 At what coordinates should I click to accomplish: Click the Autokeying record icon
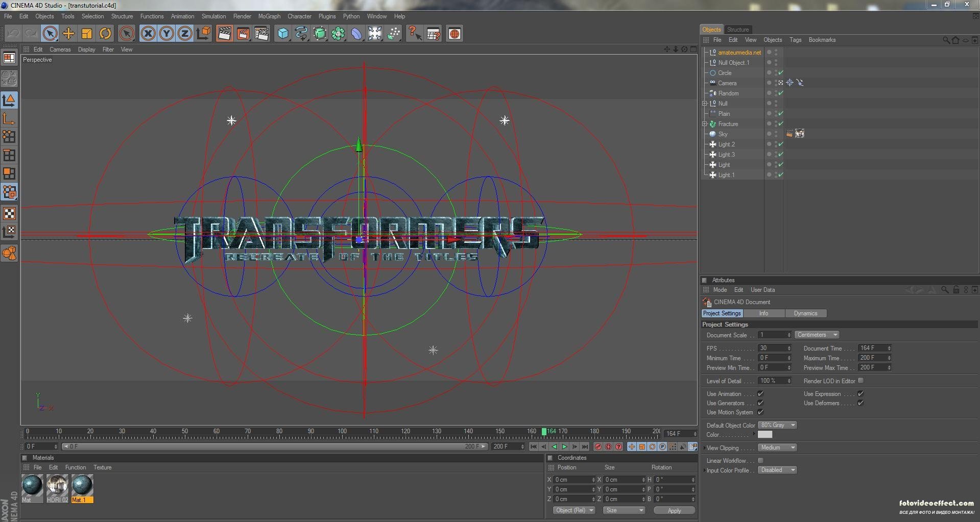click(608, 446)
